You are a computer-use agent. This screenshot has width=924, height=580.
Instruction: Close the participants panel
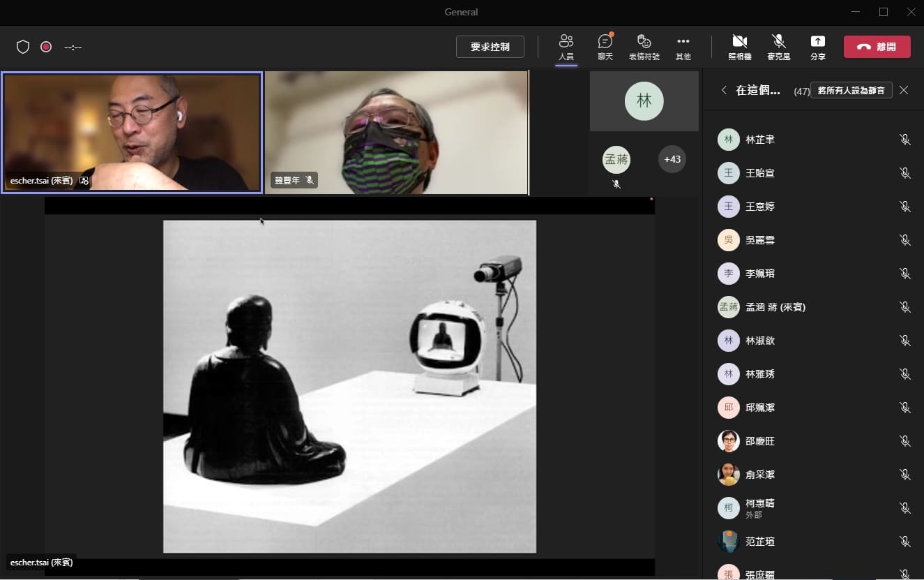tap(904, 90)
